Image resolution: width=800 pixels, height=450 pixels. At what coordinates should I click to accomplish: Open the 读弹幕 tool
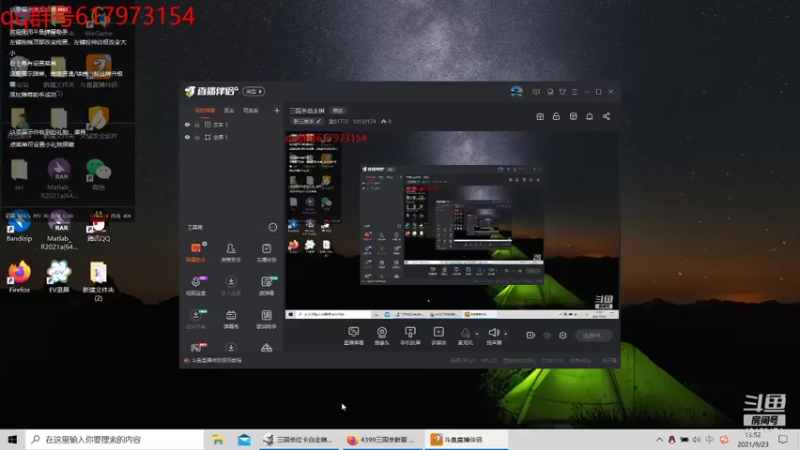pyautogui.click(x=266, y=286)
